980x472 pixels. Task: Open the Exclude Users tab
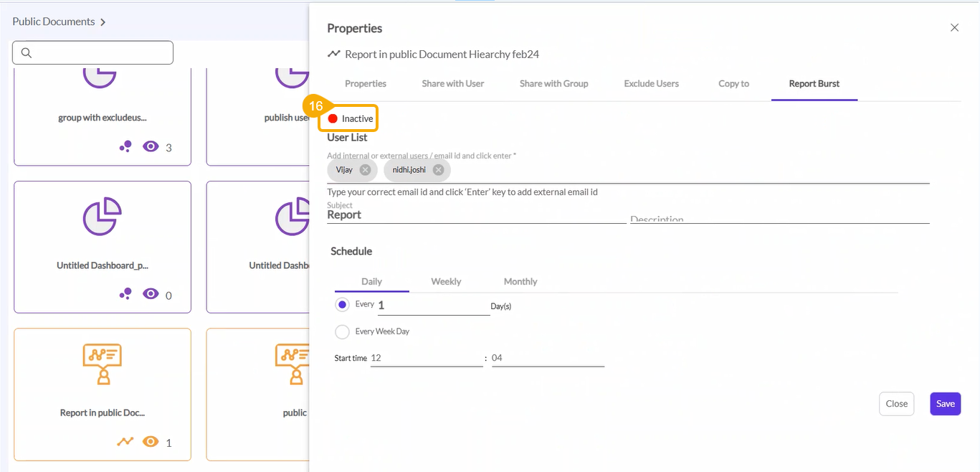click(x=651, y=84)
